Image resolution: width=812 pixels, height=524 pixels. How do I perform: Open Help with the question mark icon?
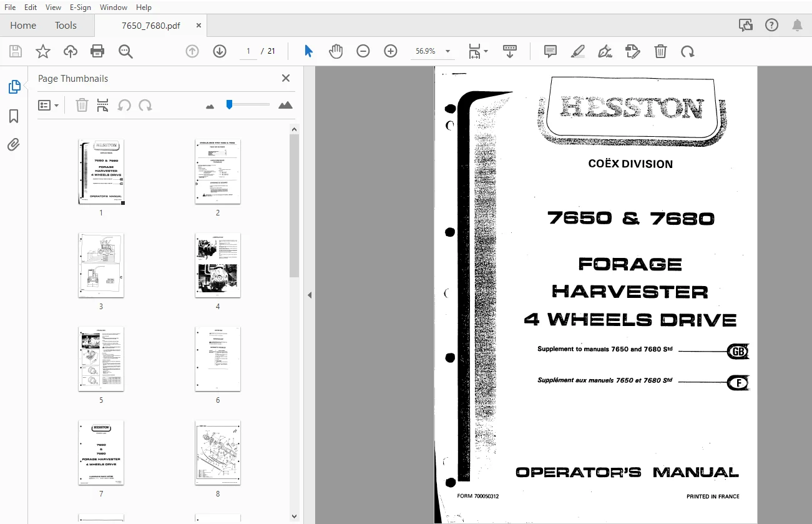click(771, 25)
